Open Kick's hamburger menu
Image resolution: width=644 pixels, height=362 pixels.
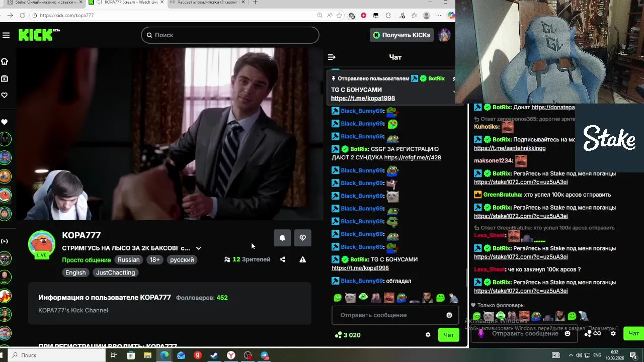click(x=6, y=35)
